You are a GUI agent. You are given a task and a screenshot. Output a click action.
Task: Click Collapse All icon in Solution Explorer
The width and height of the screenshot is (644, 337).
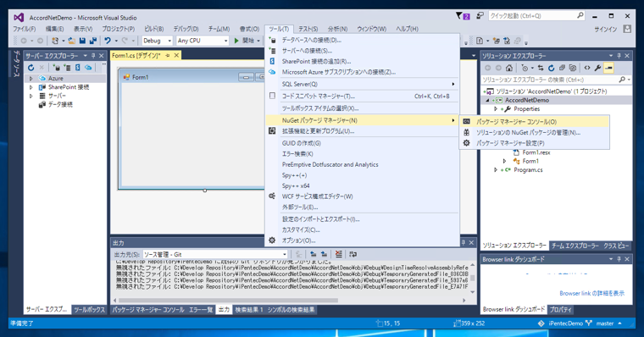point(562,68)
